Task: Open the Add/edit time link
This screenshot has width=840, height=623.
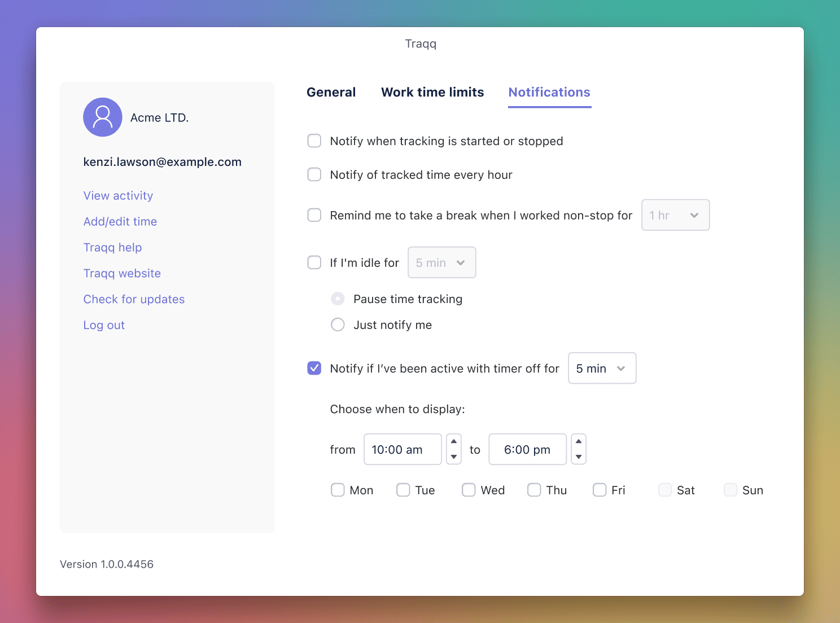Action: [x=120, y=222]
